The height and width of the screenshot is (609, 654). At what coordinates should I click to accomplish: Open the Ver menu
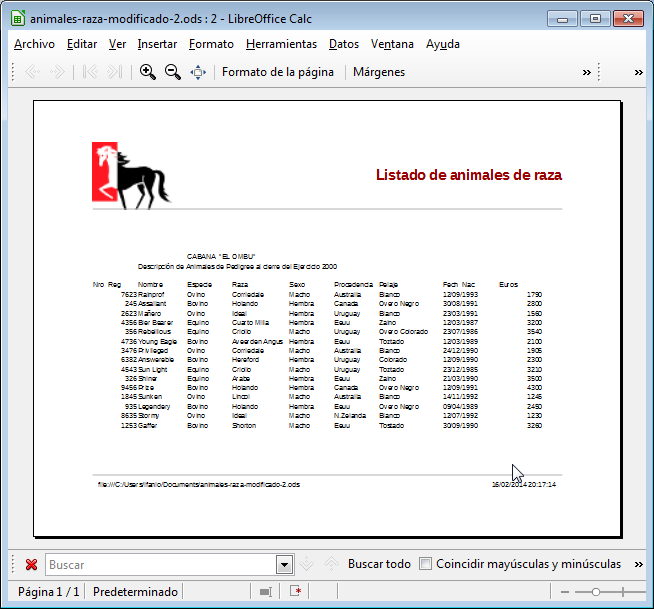pos(117,44)
